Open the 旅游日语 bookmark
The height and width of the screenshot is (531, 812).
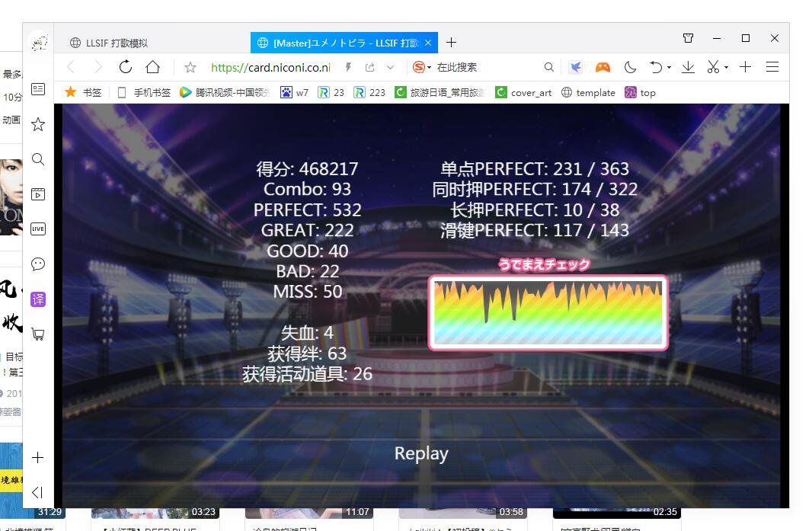tap(440, 93)
